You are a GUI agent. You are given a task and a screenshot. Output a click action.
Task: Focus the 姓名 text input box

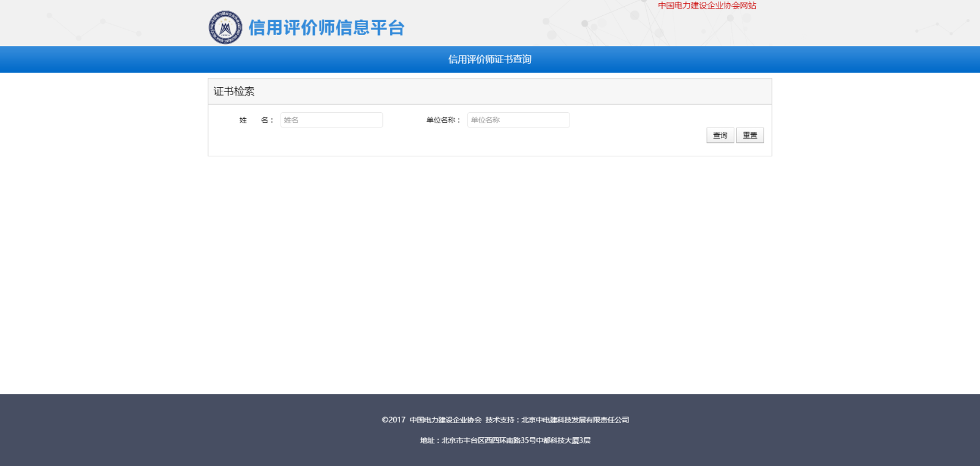(x=331, y=120)
